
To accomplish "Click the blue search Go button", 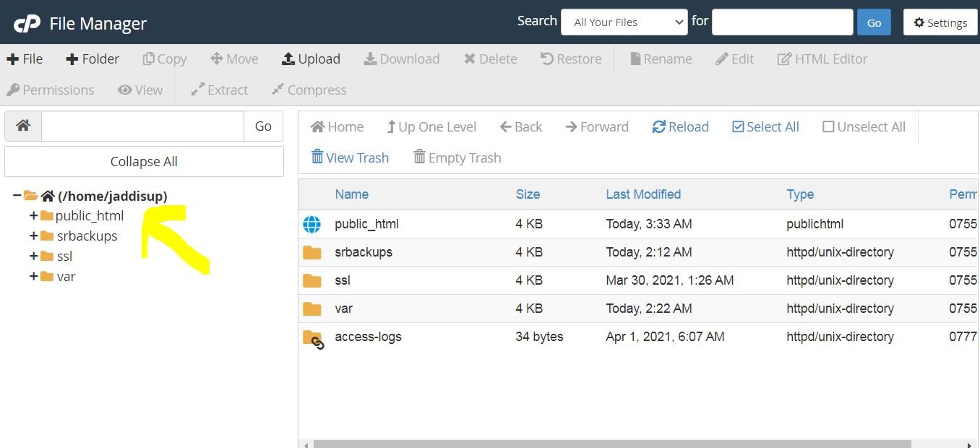I will (874, 22).
